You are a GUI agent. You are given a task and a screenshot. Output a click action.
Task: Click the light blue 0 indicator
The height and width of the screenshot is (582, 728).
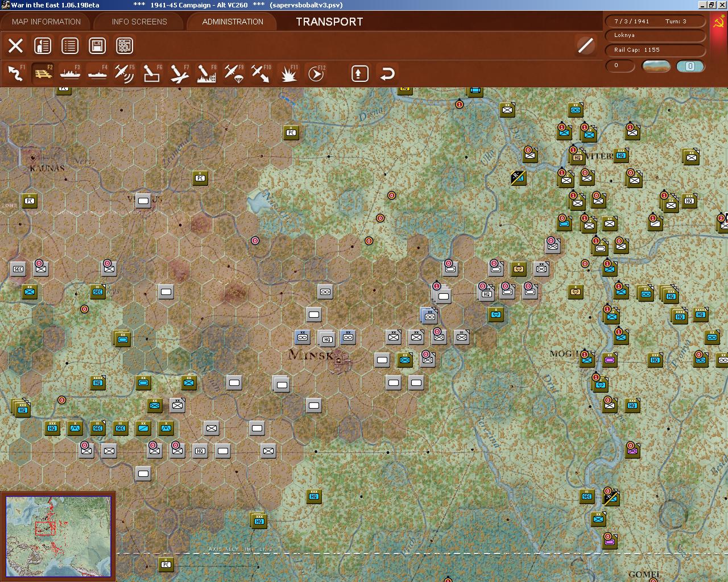690,66
